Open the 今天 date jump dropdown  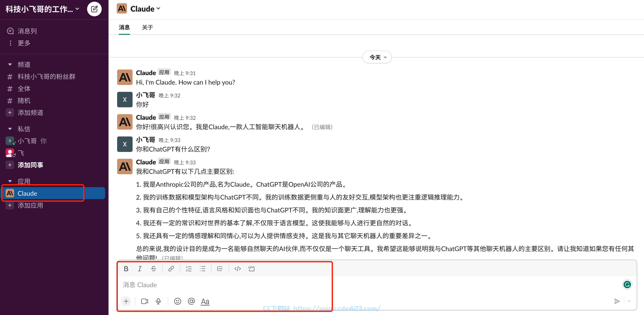coord(377,57)
